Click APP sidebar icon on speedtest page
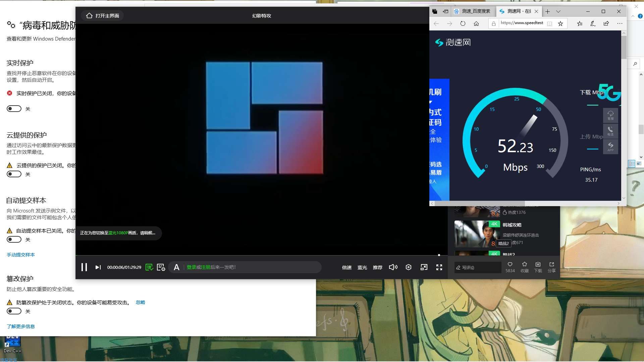 pyautogui.click(x=610, y=146)
